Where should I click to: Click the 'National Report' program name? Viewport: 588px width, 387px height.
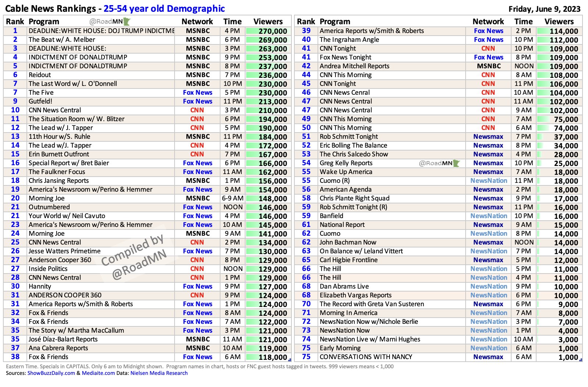342,225
